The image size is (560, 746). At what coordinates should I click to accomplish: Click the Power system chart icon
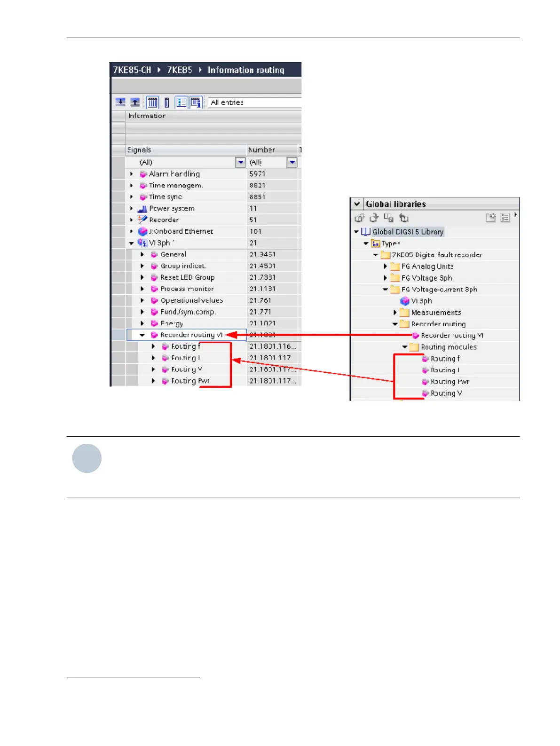[x=142, y=209]
